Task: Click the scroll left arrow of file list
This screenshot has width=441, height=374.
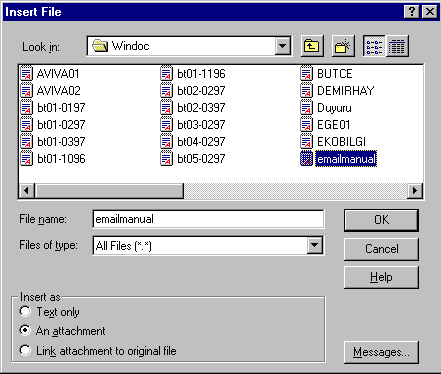Action: pos(27,191)
